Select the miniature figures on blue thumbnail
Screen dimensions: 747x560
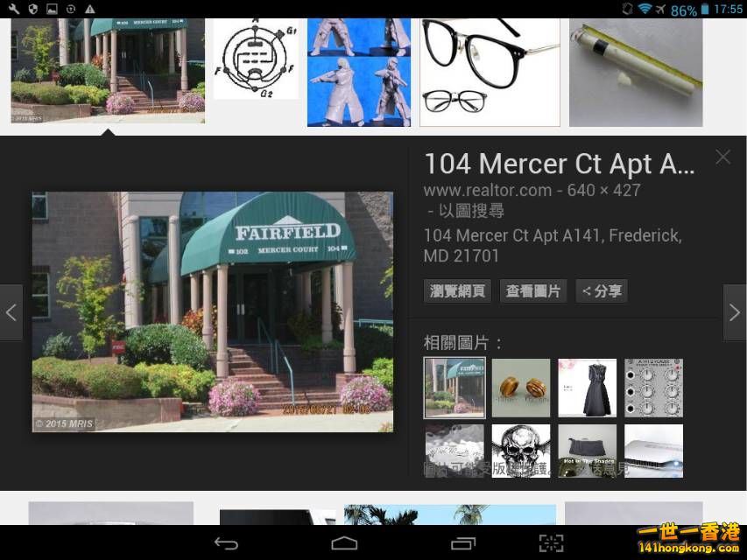coord(359,73)
